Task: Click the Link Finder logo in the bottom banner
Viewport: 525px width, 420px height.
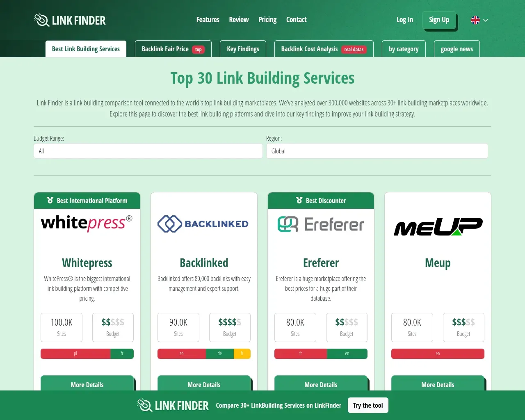Action: (x=173, y=405)
